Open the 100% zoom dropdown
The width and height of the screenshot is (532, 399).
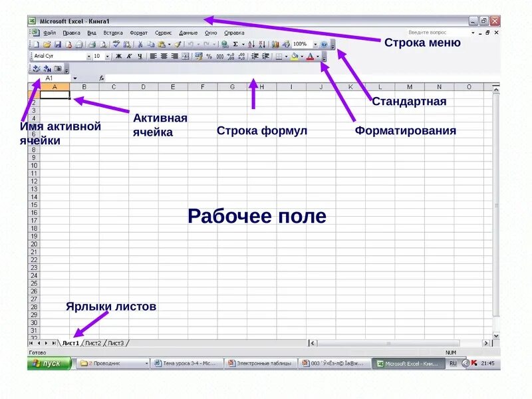315,44
